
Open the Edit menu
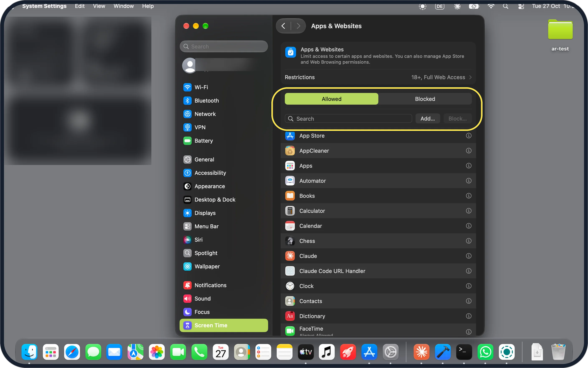click(x=80, y=6)
